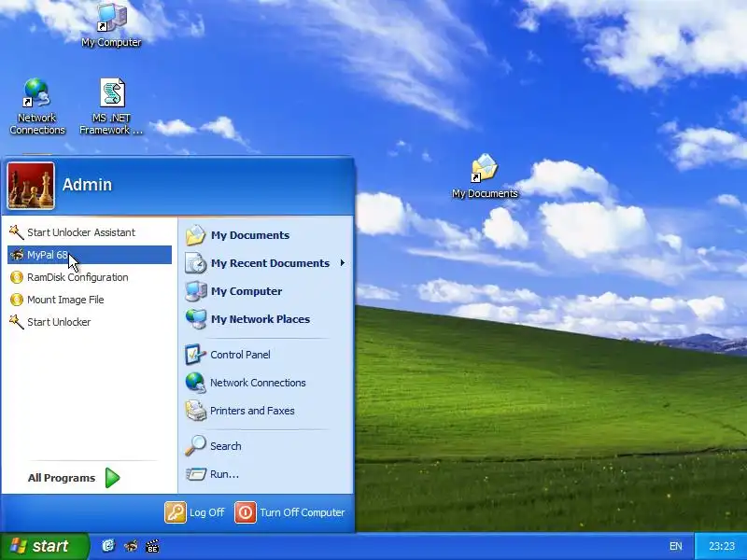Expand All Programs with the green arrow

point(112,478)
